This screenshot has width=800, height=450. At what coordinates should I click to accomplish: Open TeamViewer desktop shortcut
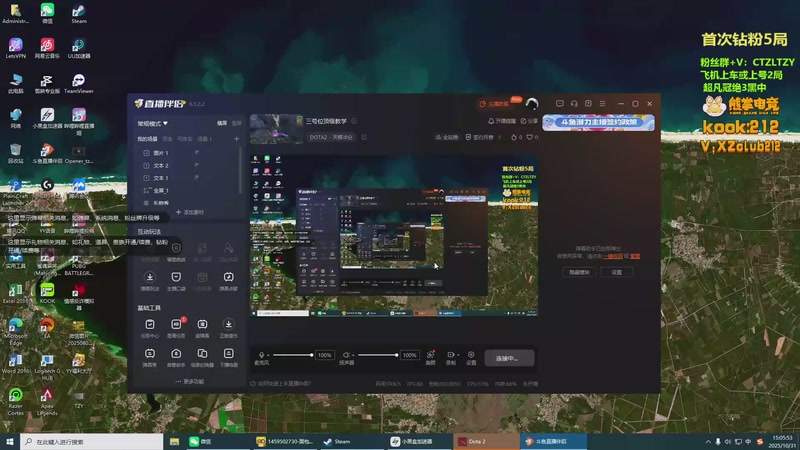[x=79, y=84]
